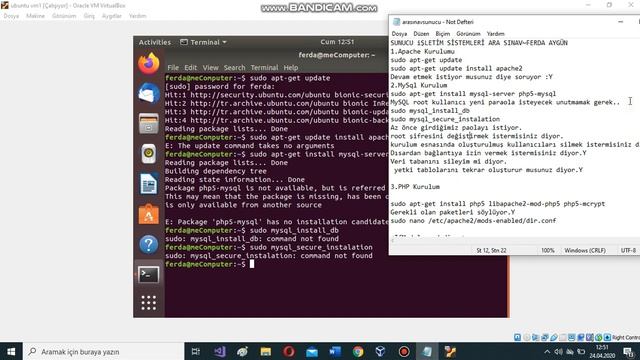Open Task View on the Windows taskbar
Viewport: 640px width, 360px height.
[x=196, y=351]
